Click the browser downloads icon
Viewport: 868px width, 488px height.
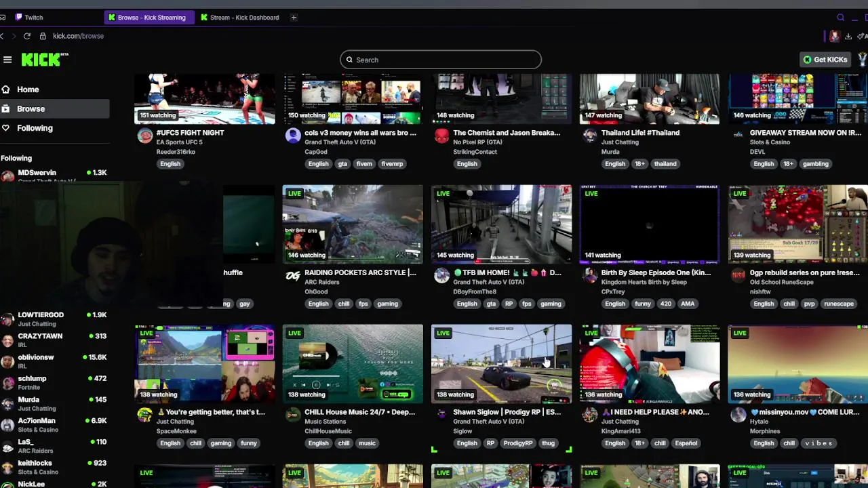(x=848, y=36)
